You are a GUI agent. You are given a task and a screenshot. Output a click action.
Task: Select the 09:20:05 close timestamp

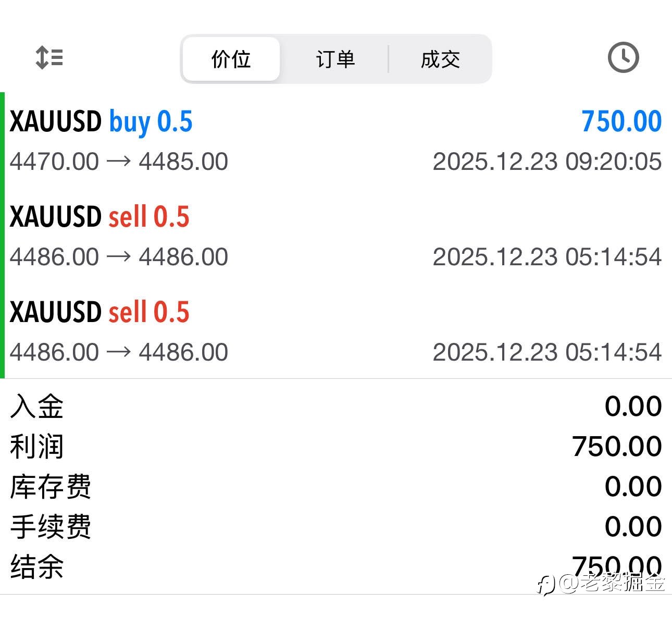coord(547,162)
